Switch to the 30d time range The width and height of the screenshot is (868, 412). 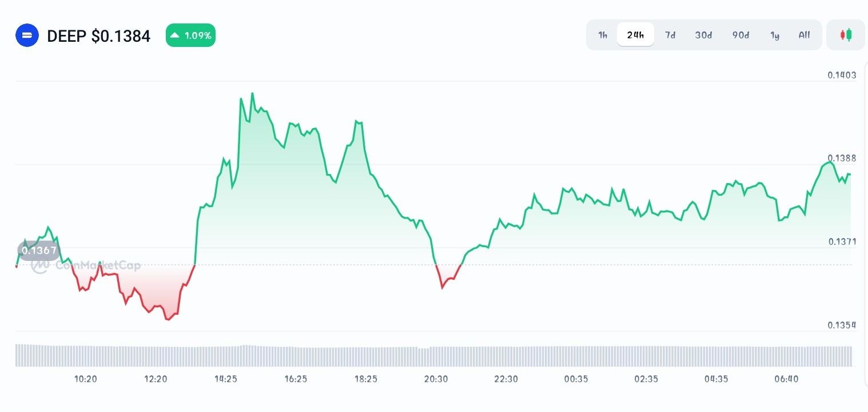pyautogui.click(x=703, y=35)
